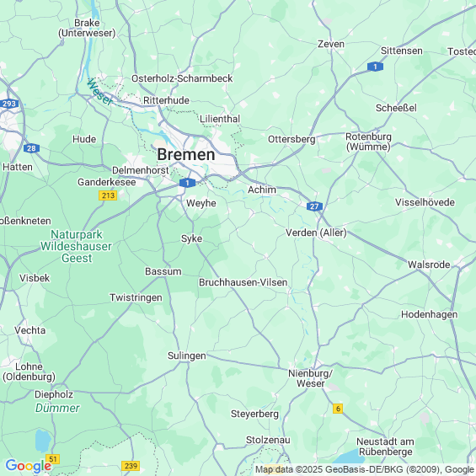
Task: Click the A27 highway shield near Achim
Action: [314, 206]
